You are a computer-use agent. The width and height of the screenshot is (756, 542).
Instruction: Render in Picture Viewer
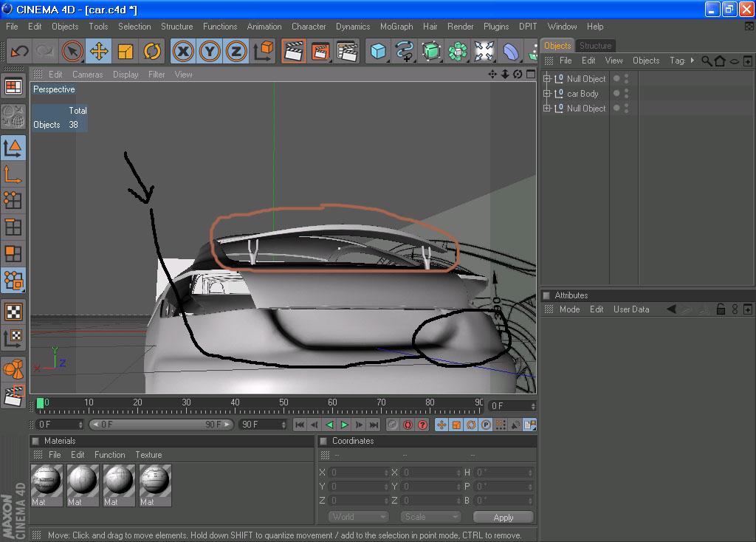coord(320,51)
